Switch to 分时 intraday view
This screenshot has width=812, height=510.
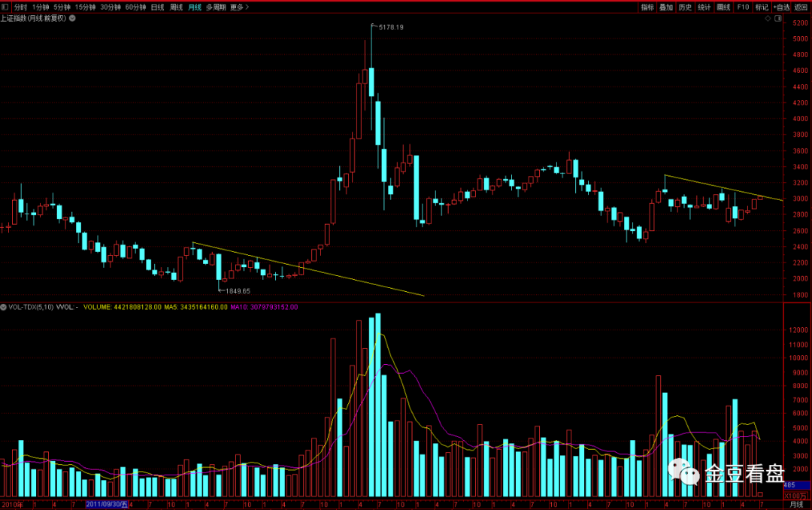click(21, 8)
